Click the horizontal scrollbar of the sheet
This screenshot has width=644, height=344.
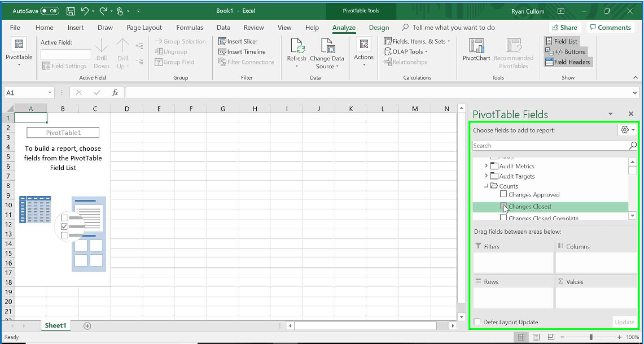point(366,326)
